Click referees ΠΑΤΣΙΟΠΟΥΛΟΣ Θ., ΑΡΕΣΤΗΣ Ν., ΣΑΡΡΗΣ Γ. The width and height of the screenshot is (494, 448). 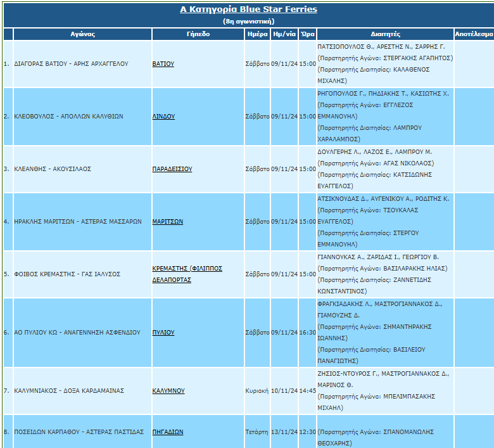click(381, 47)
